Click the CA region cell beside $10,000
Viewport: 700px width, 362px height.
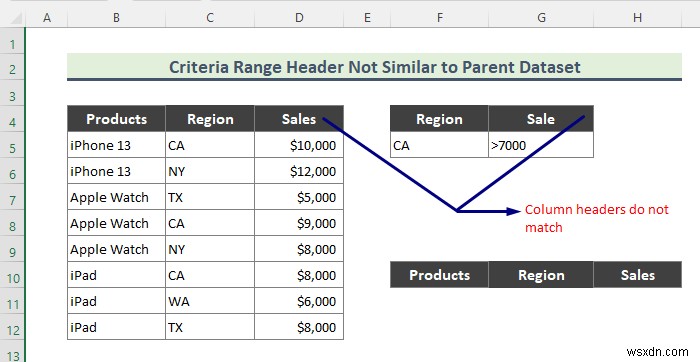[210, 145]
